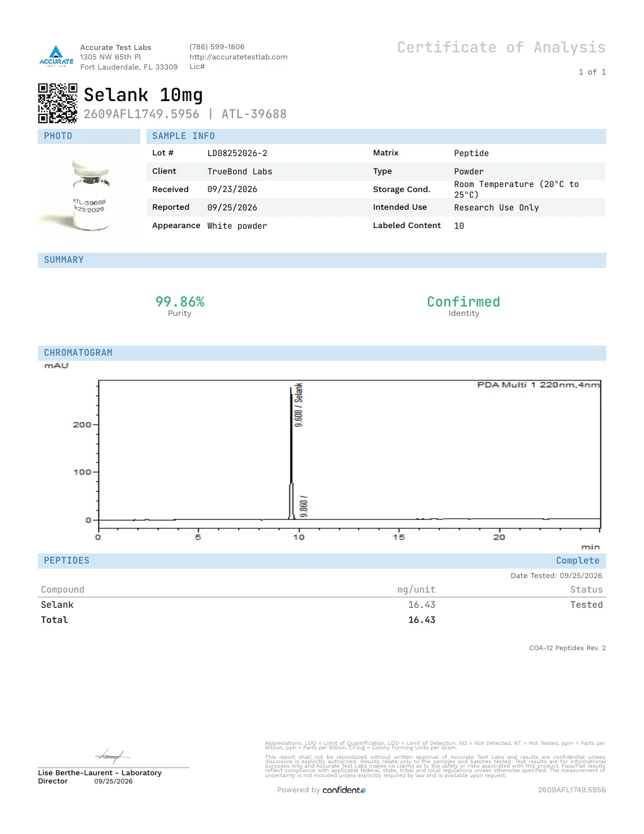Click the mg/unit column header
This screenshot has width=644, height=834.
[x=416, y=590]
